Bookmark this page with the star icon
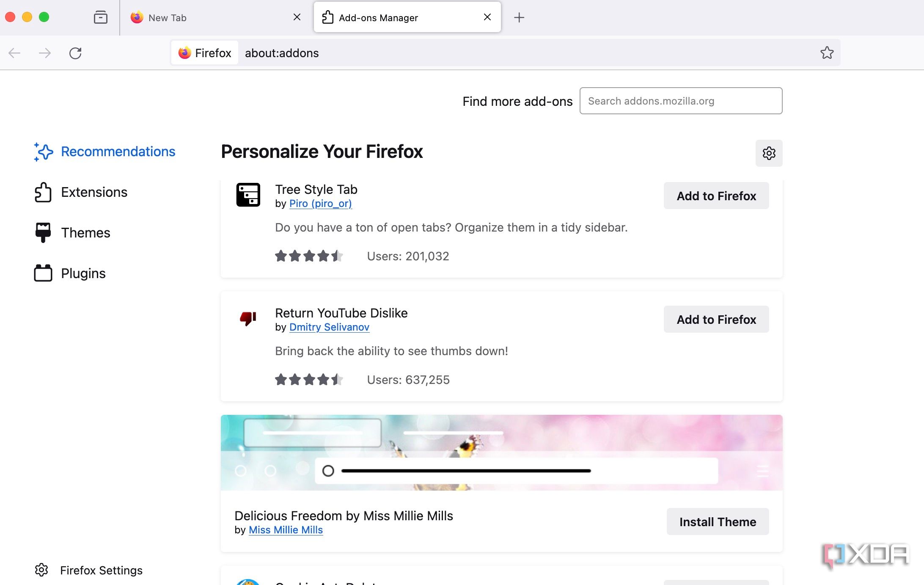The image size is (924, 585). 827,52
